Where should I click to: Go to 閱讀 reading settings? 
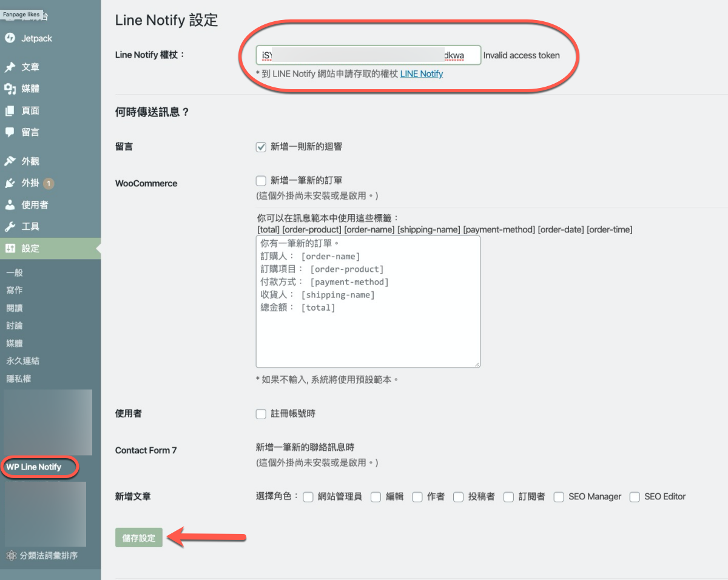point(15,308)
